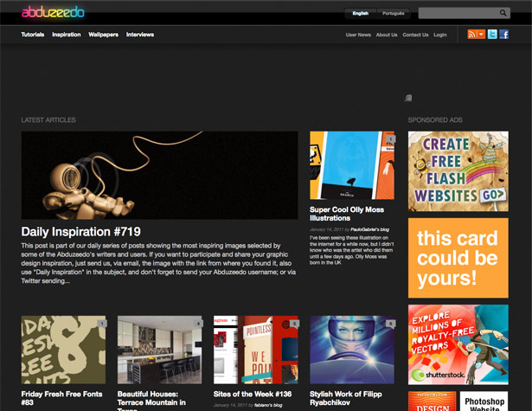Open Daily Inspiration #719 featured image
The image size is (532, 411).
[159, 175]
